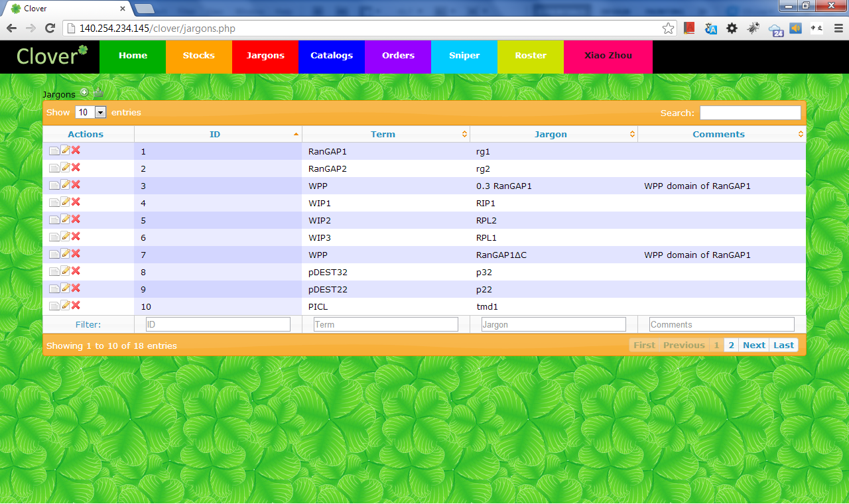The image size is (849, 504).
Task: Open the Sniper page from the navigation
Action: [464, 56]
